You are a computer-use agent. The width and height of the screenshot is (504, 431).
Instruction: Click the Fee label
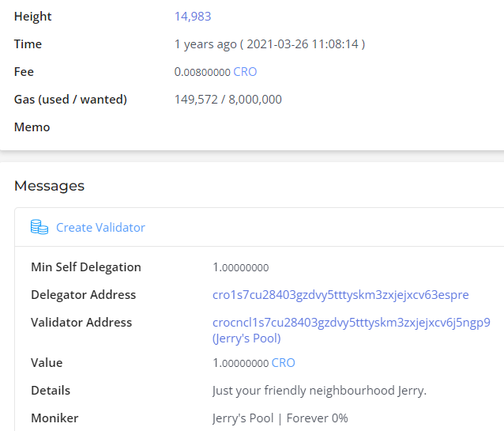[24, 72]
